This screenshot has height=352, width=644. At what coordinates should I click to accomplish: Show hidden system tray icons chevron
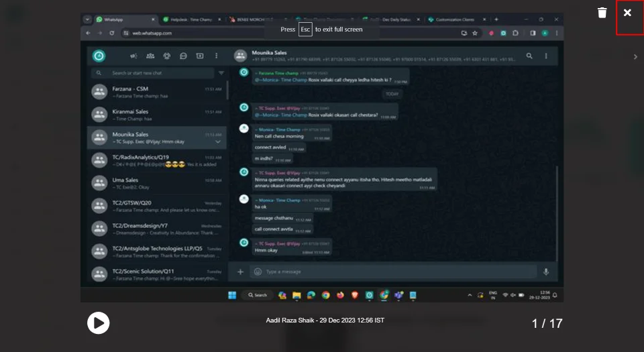pyautogui.click(x=470, y=296)
